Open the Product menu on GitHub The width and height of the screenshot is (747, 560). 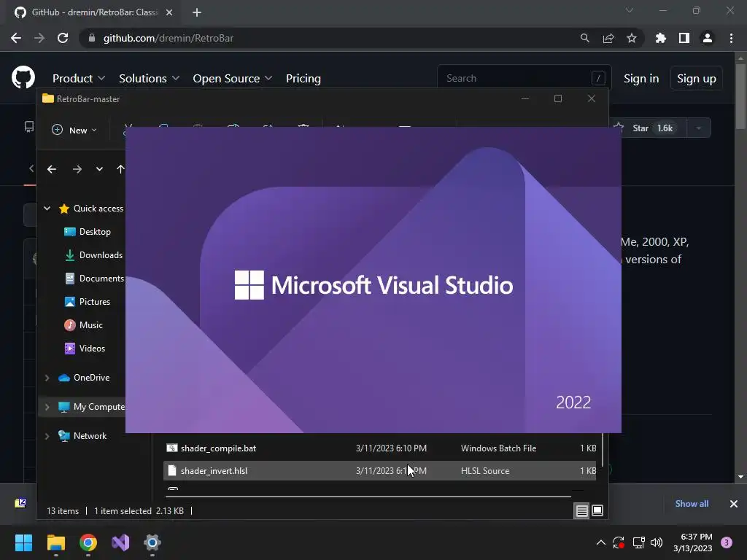(x=79, y=78)
